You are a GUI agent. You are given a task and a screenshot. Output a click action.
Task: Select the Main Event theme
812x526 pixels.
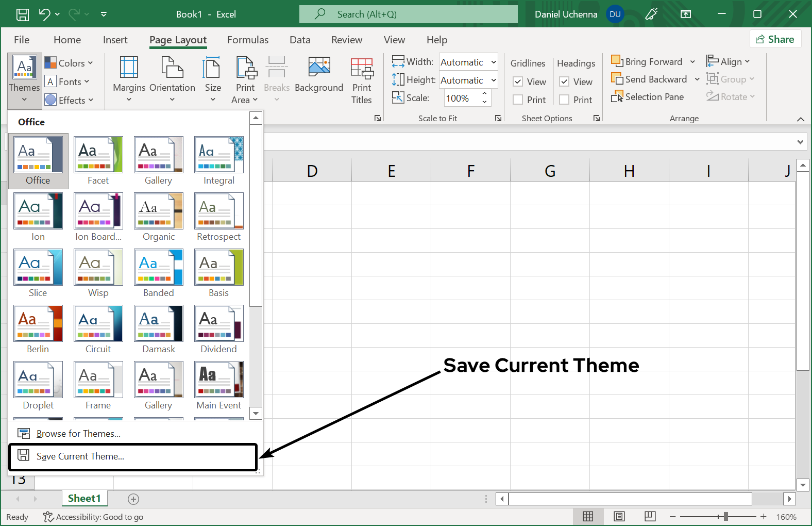point(218,385)
